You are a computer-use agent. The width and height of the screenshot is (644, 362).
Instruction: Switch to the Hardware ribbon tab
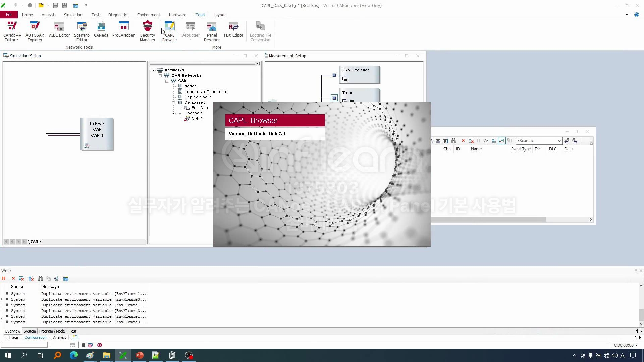(x=177, y=15)
